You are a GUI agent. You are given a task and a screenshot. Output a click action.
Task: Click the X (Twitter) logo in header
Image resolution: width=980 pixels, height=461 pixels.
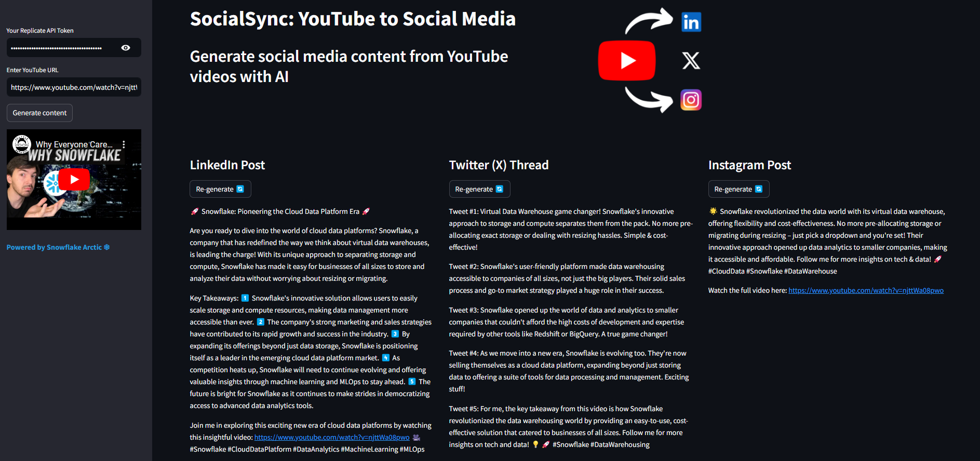tap(691, 61)
